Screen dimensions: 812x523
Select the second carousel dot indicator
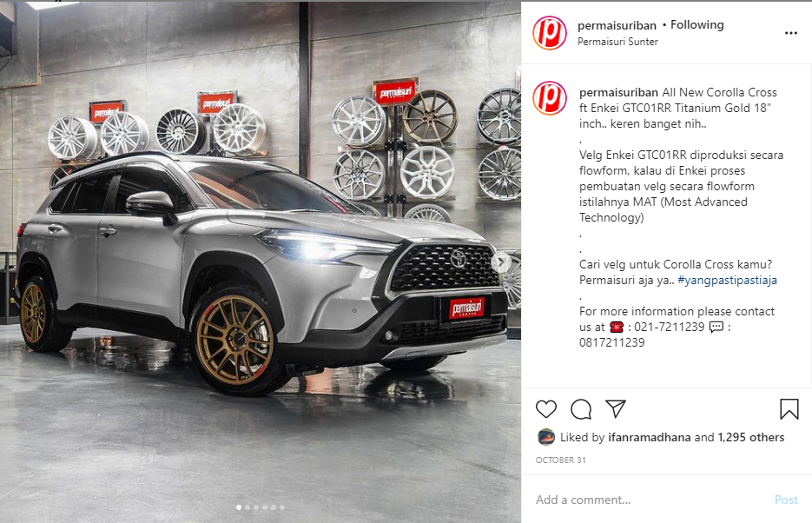(x=247, y=507)
